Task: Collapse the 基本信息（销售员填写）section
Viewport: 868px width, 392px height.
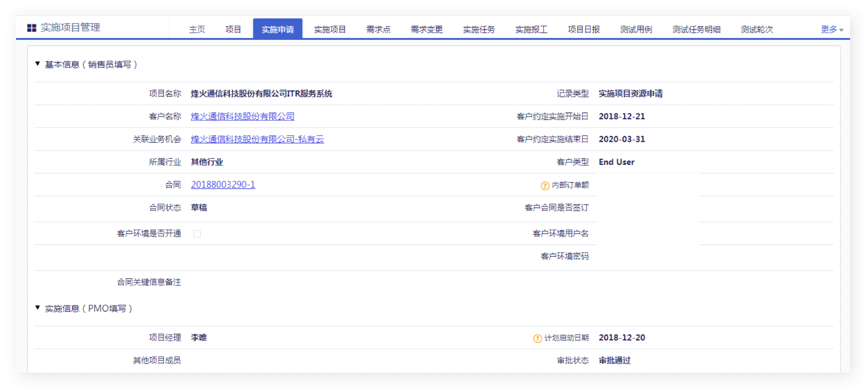Action: click(37, 64)
